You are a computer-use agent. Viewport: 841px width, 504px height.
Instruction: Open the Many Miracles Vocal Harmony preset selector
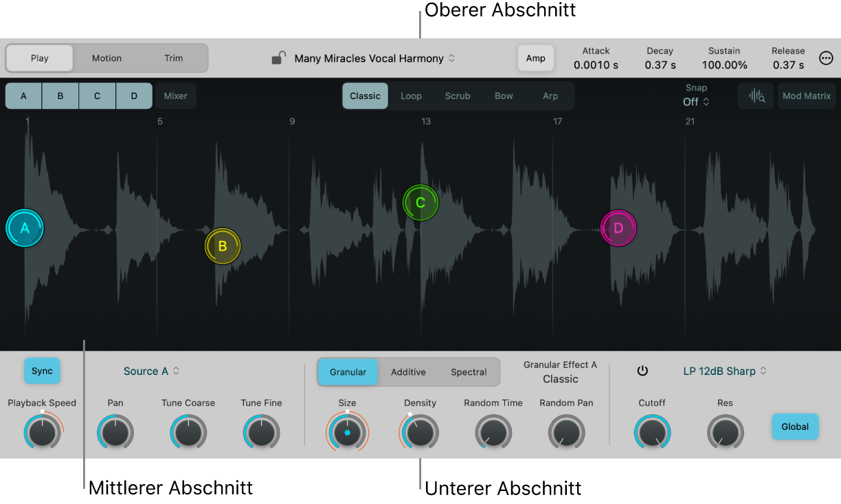tap(368, 58)
